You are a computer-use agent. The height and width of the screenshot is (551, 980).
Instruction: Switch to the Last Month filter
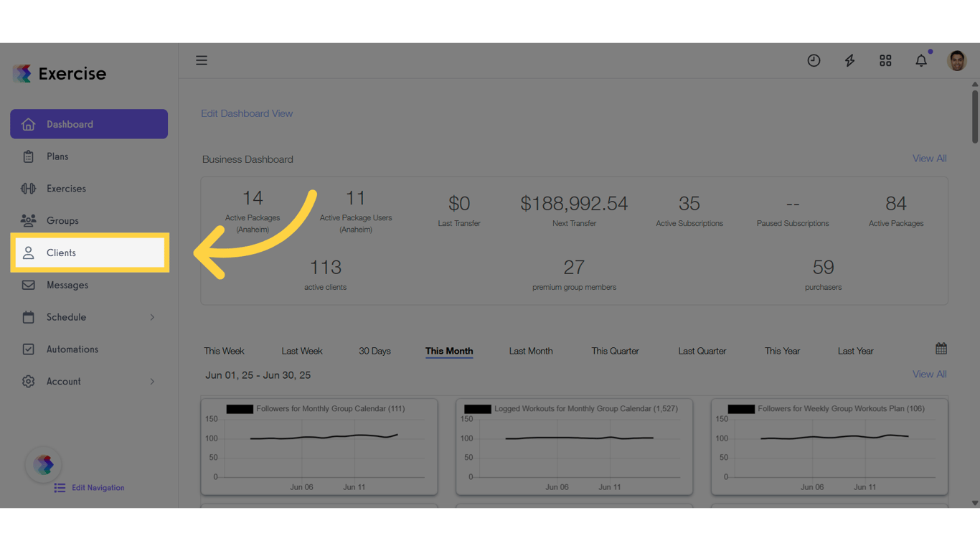(x=531, y=351)
